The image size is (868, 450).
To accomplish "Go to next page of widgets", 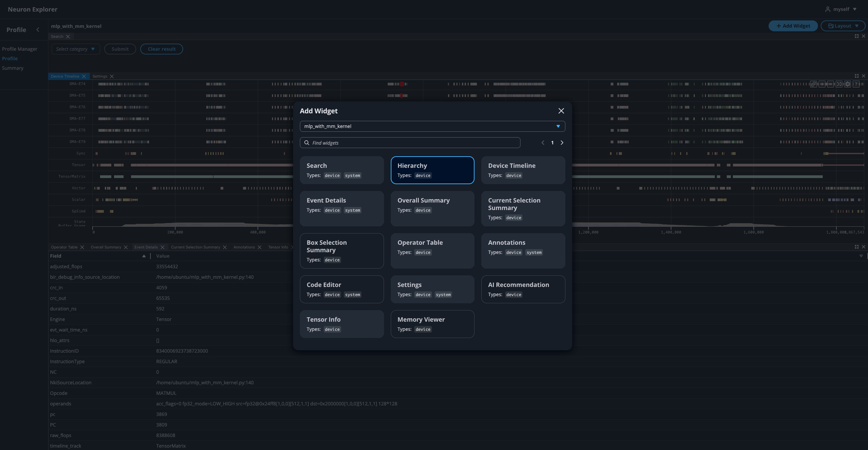I will [562, 143].
